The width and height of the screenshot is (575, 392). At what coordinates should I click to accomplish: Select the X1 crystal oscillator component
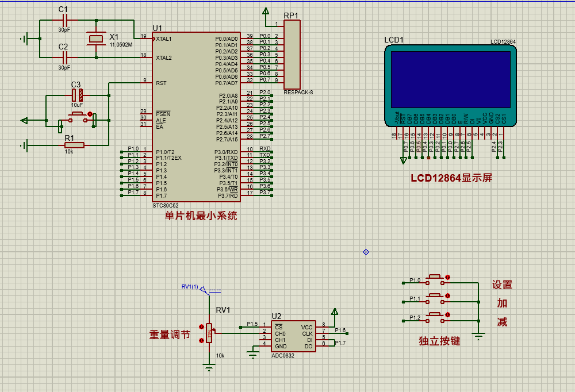[x=95, y=39]
